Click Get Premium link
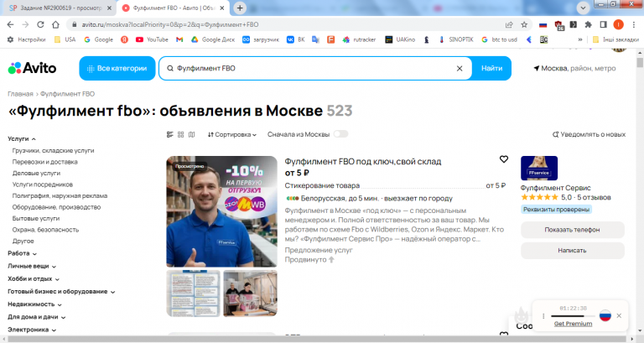 click(x=573, y=324)
